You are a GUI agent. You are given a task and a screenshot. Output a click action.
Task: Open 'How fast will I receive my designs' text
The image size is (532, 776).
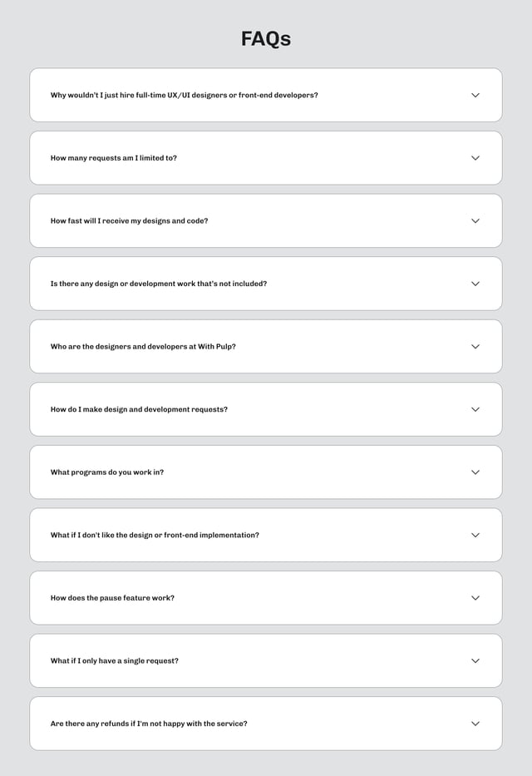point(129,221)
